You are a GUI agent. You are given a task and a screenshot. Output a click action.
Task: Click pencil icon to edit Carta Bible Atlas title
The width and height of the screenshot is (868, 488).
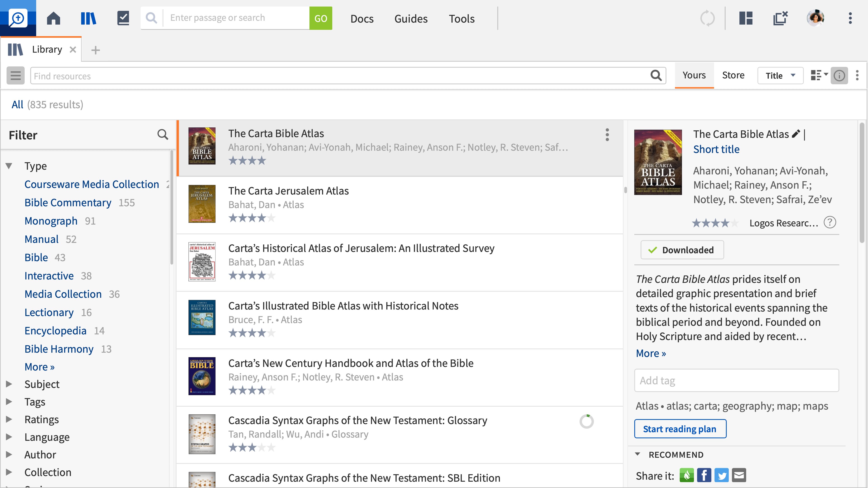[x=796, y=134]
